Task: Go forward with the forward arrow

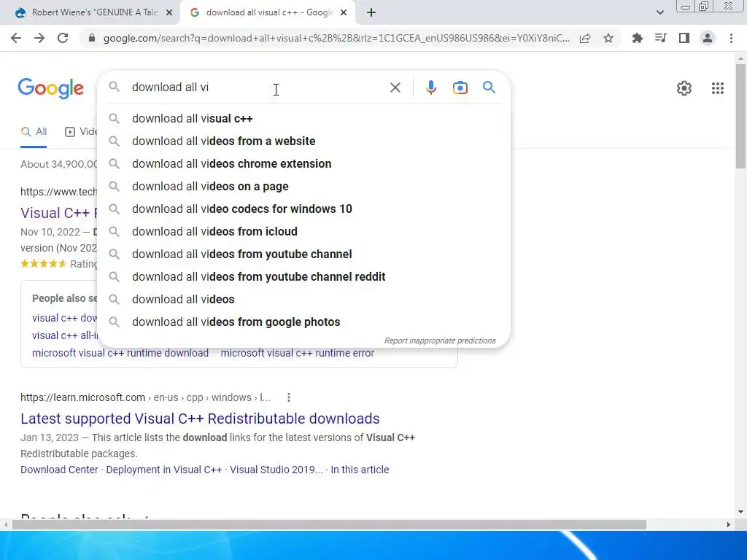Action: [39, 38]
